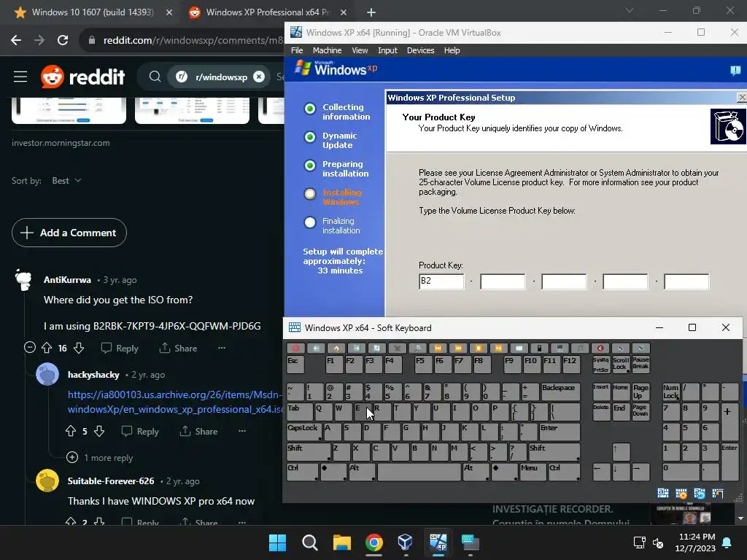
Task: Click the first Product Key field containing B2
Action: point(441,281)
